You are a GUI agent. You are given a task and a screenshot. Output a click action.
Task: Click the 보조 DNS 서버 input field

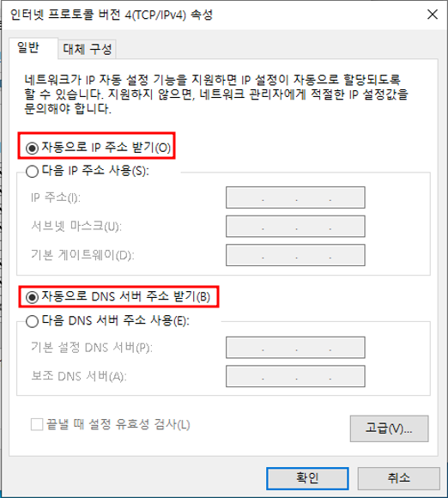click(x=295, y=376)
